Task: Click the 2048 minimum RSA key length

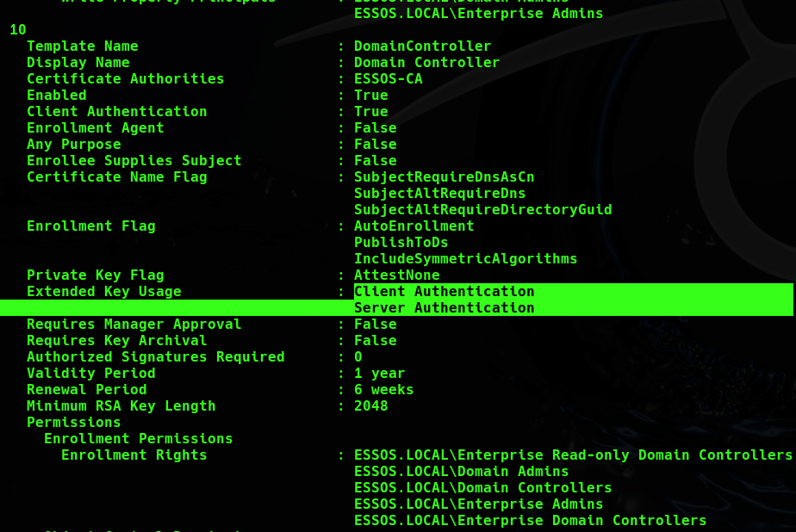Action: click(x=370, y=406)
